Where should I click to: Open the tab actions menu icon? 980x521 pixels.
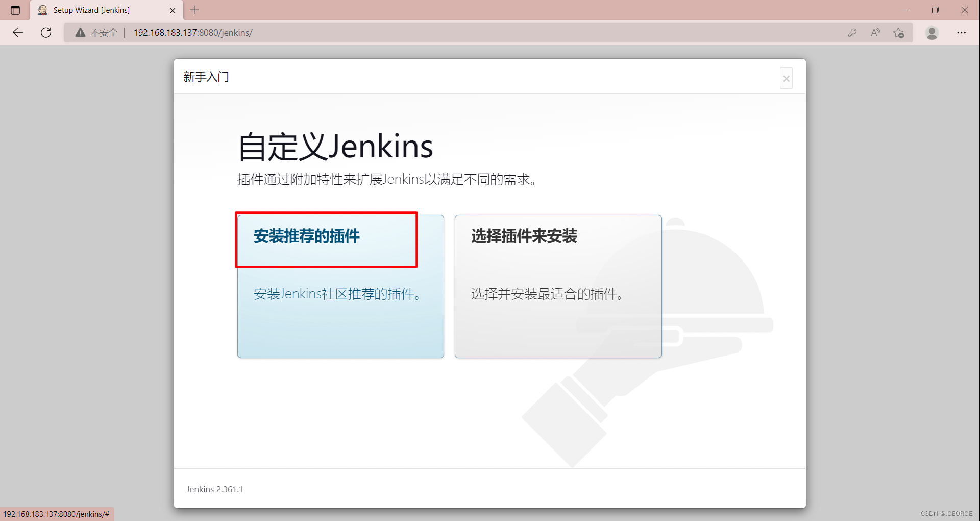pyautogui.click(x=15, y=10)
